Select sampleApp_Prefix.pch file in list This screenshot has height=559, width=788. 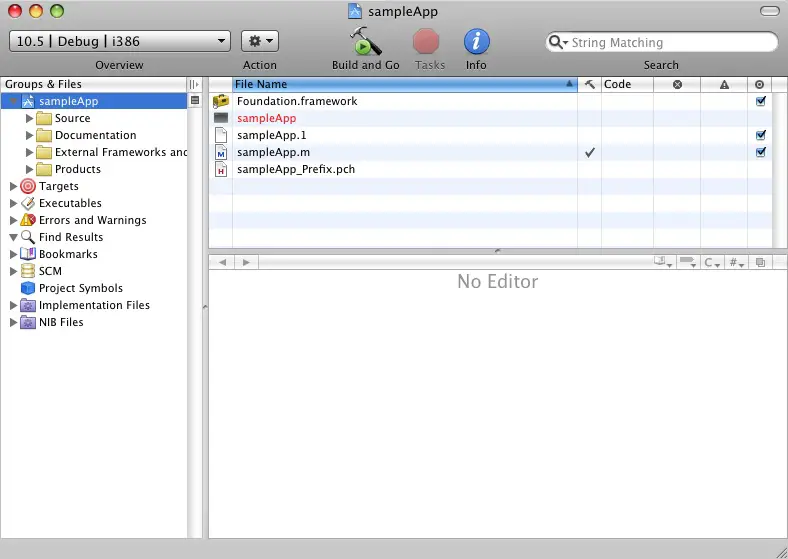click(x=296, y=169)
